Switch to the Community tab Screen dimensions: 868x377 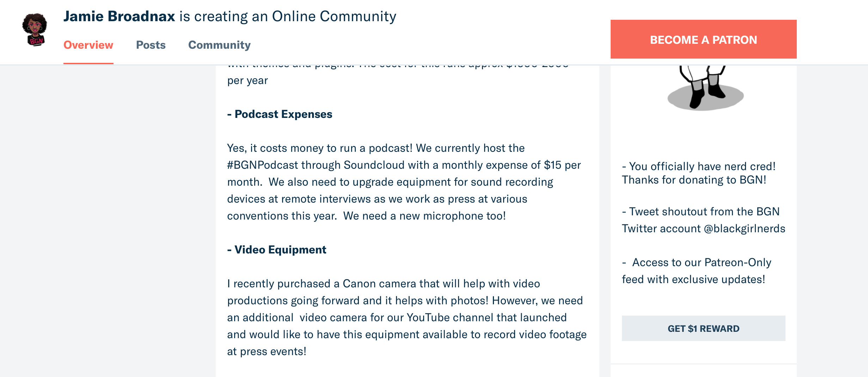[x=219, y=45]
